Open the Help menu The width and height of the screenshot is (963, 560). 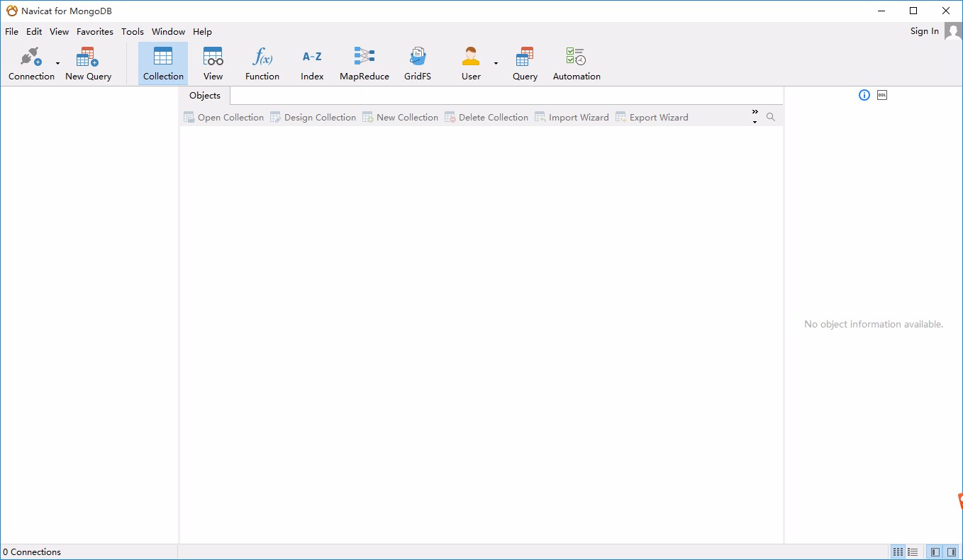point(202,32)
